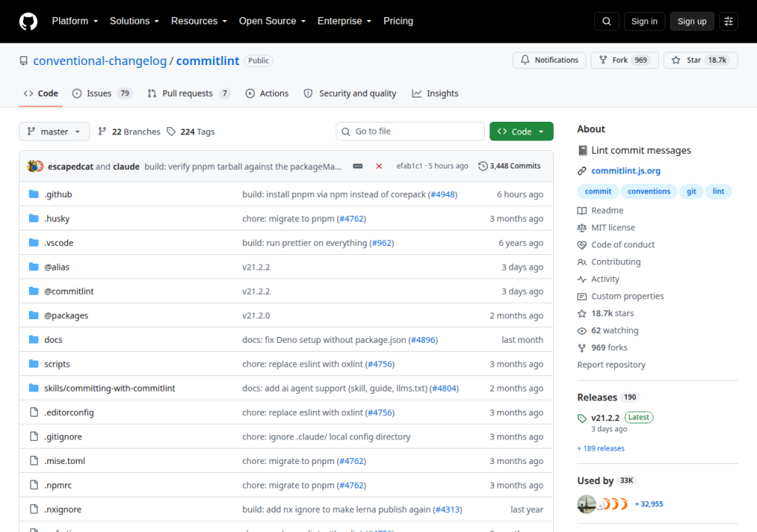The width and height of the screenshot is (757, 532).
Task: Open the conventional-changelog organization link
Action: click(100, 61)
